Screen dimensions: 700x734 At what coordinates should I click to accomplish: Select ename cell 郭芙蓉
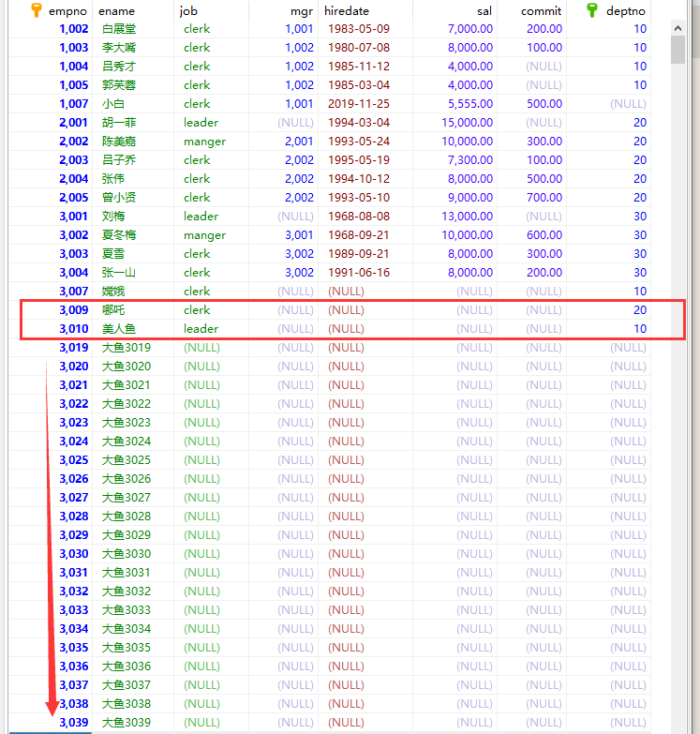[x=133, y=85]
